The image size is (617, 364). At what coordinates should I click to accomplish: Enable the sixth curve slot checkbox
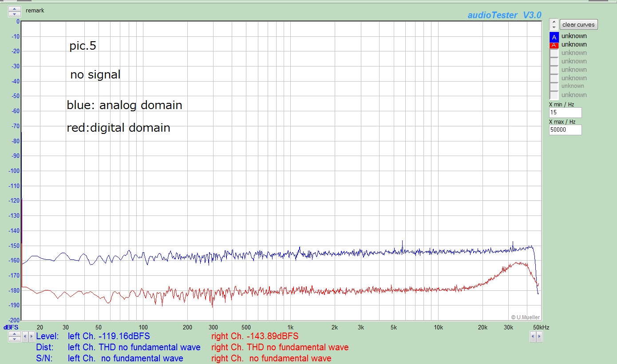point(554,78)
